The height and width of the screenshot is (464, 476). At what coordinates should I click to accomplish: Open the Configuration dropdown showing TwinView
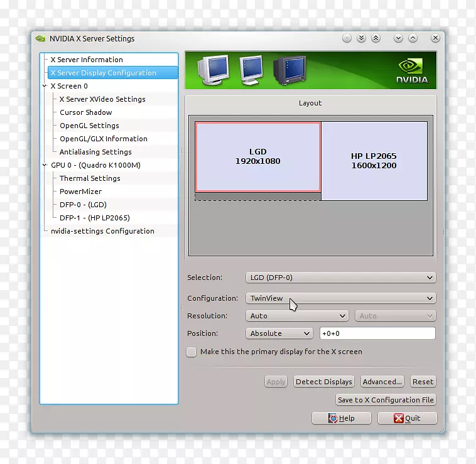pyautogui.click(x=340, y=298)
